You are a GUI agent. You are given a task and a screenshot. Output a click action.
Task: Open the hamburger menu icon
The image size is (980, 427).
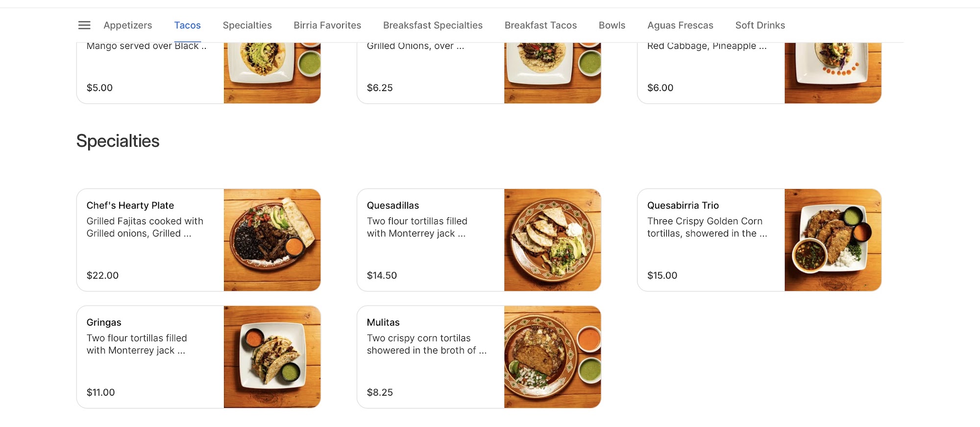84,25
